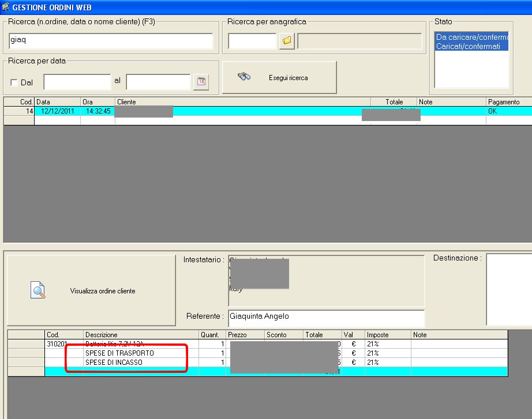Select the 'SPESE DI TRASPORTO' row

pyautogui.click(x=258, y=353)
